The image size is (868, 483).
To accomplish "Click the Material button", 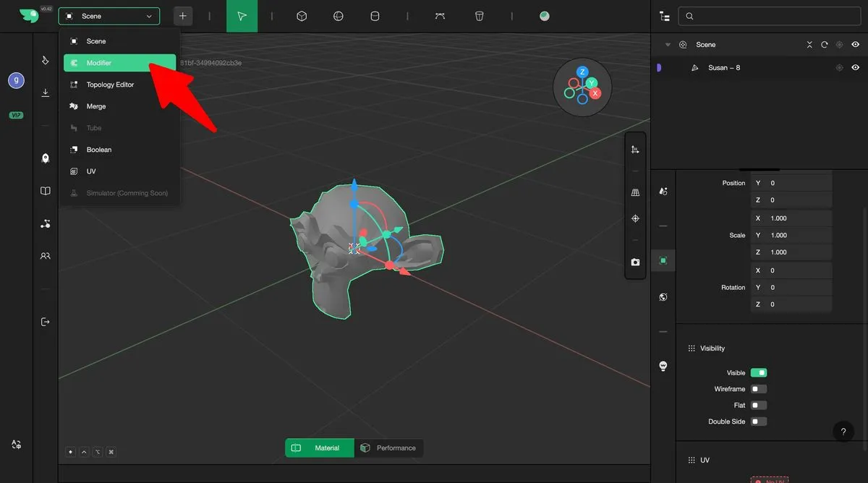I will point(320,448).
